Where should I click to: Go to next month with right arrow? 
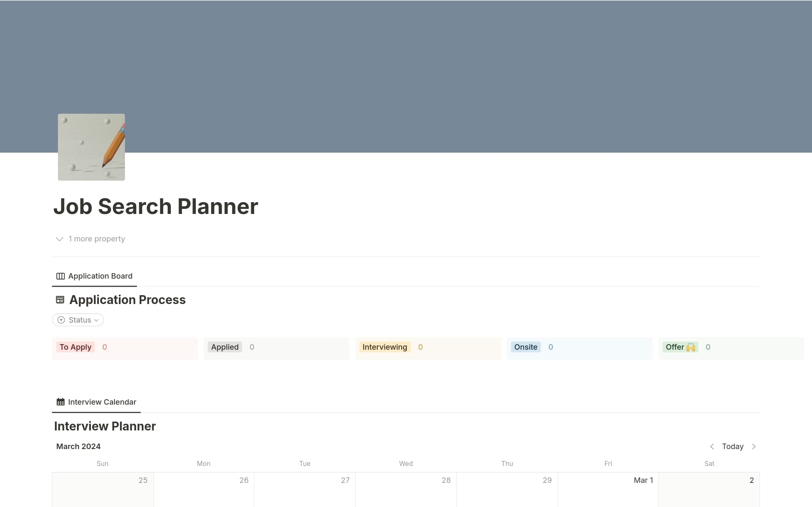754,447
